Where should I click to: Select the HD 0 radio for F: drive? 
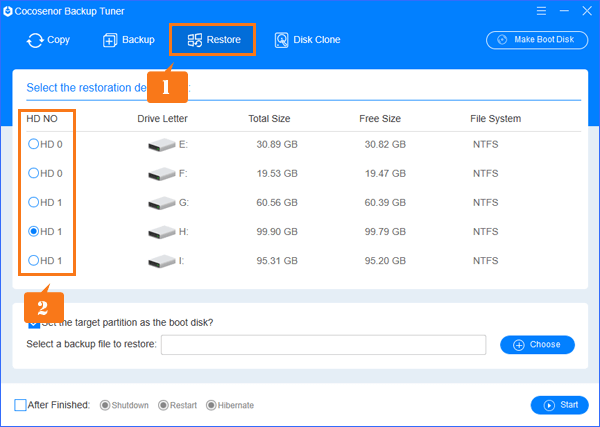(x=34, y=173)
